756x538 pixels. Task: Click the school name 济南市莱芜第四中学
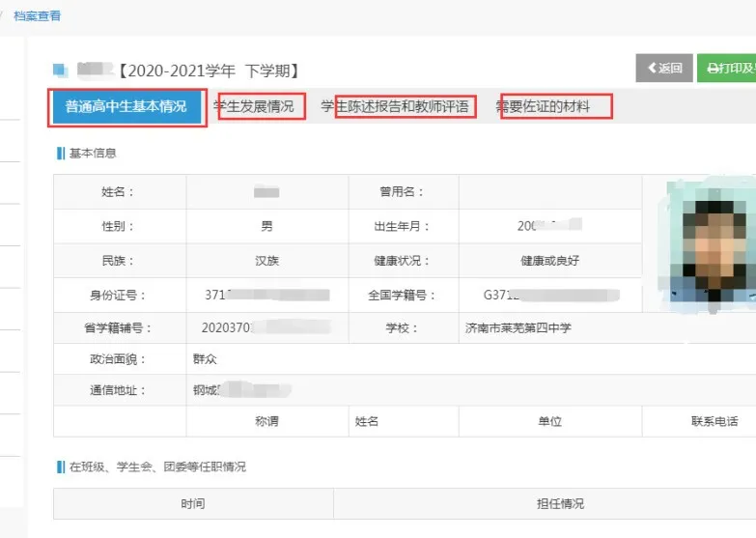pos(518,328)
